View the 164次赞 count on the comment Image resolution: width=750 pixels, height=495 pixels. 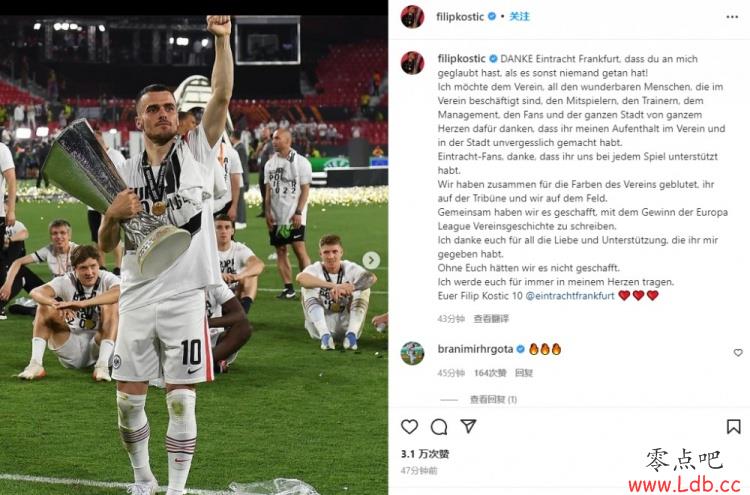(490, 373)
